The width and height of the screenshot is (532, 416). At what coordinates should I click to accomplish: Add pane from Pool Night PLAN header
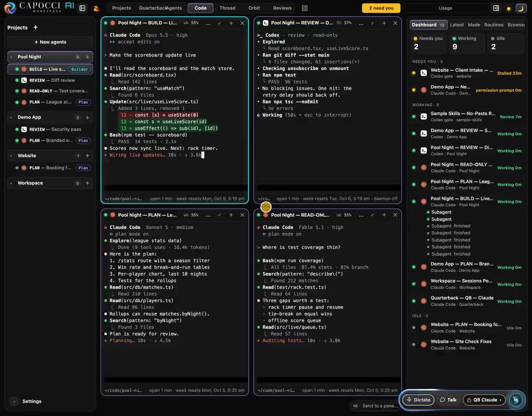click(x=231, y=215)
